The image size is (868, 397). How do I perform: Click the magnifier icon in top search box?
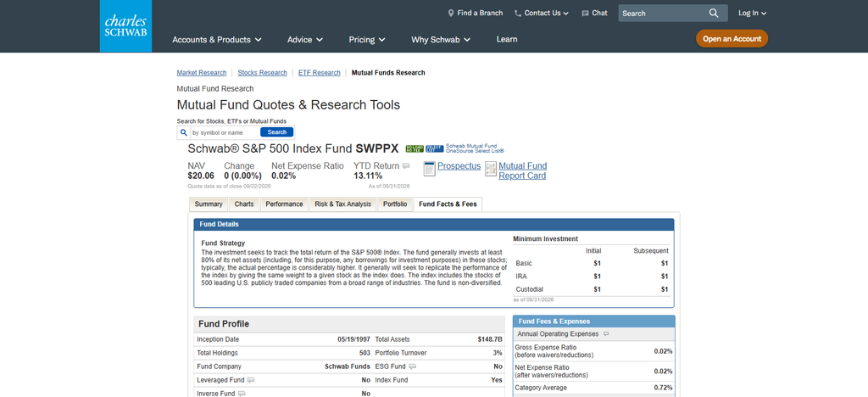coord(714,14)
